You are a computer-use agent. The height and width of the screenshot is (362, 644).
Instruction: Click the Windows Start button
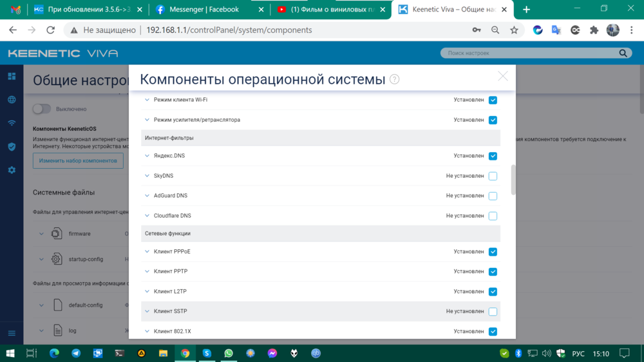point(10,354)
